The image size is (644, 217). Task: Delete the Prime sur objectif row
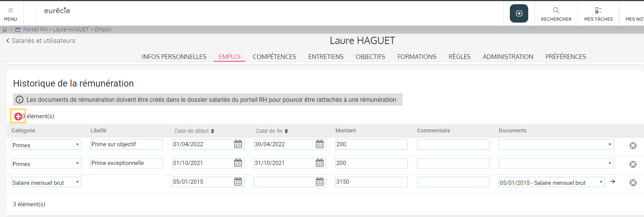633,145
